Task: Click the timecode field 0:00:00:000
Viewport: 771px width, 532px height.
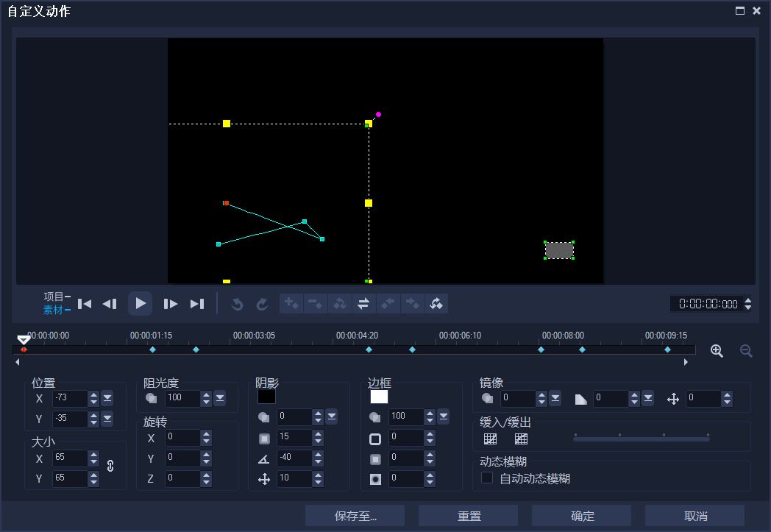Action: (x=708, y=304)
